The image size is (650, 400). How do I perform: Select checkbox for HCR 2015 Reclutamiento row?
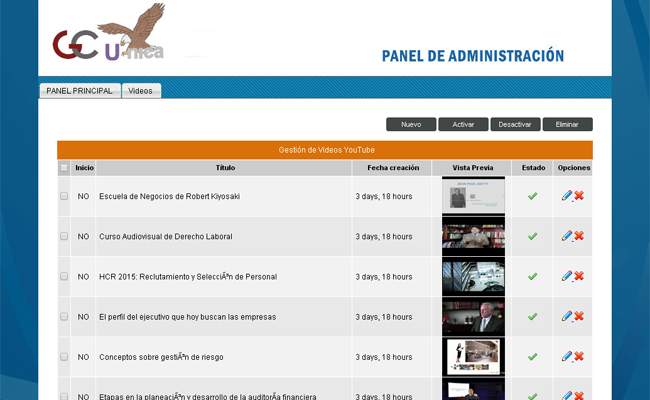coord(65,276)
